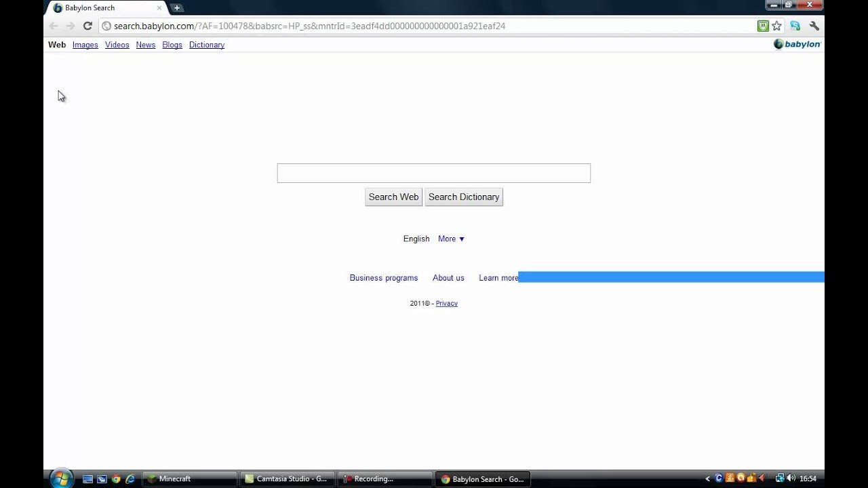Open the Business programs link
This screenshot has height=488, width=868.
tap(384, 278)
